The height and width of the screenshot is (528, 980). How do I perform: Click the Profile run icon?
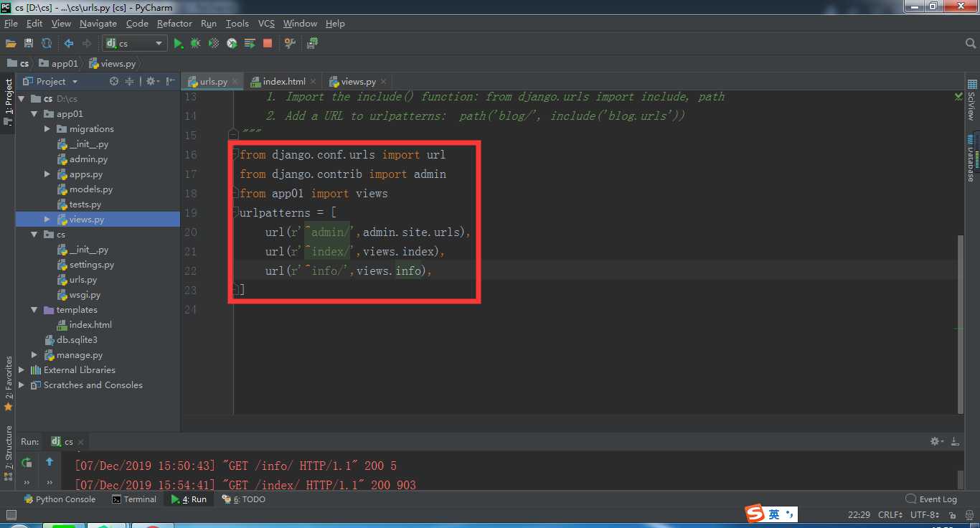tap(232, 44)
